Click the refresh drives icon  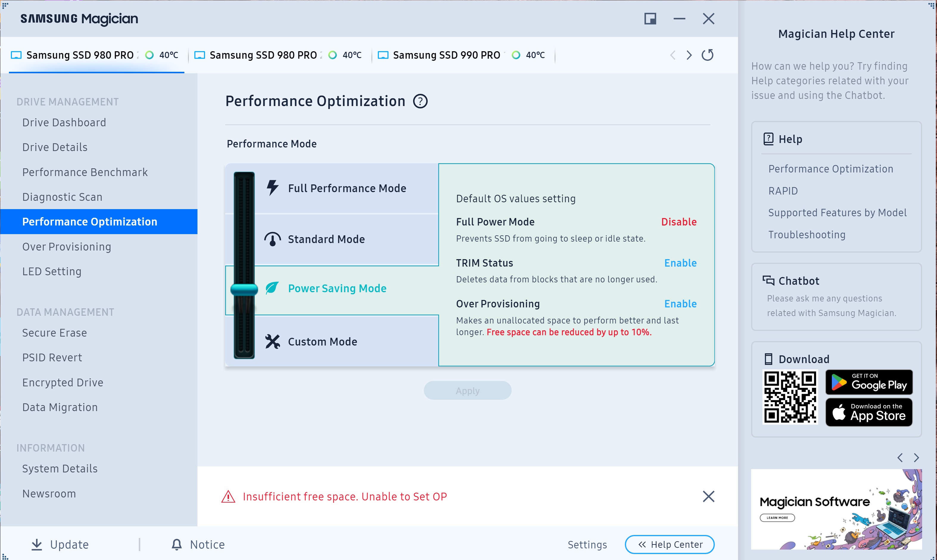point(707,55)
